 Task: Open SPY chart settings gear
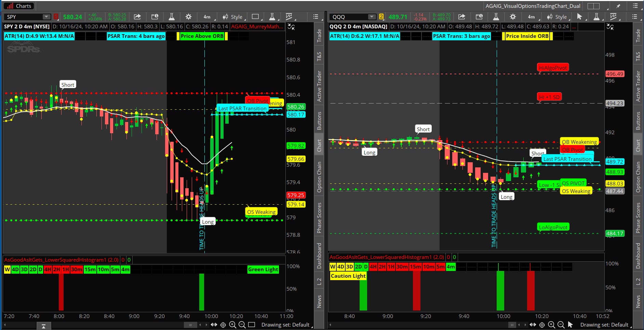coord(188,17)
